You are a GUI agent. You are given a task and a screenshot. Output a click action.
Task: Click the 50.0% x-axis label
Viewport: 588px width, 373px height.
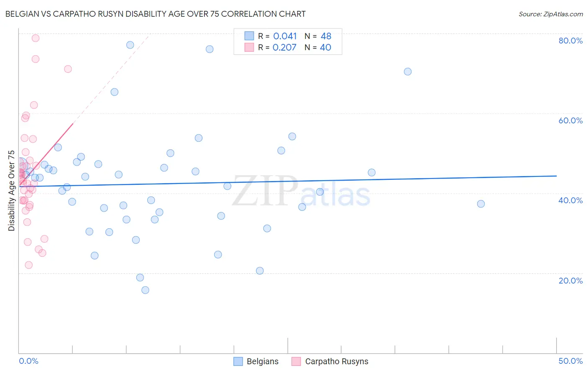(x=570, y=361)
